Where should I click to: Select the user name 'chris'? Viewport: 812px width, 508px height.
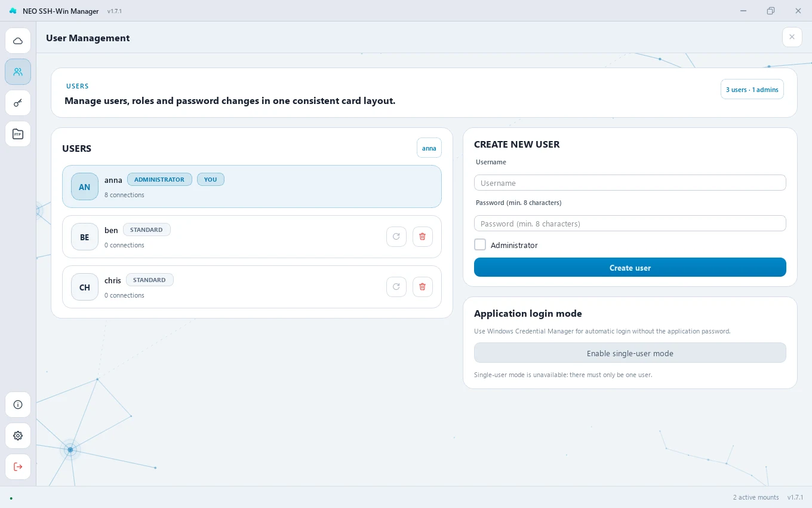click(113, 280)
